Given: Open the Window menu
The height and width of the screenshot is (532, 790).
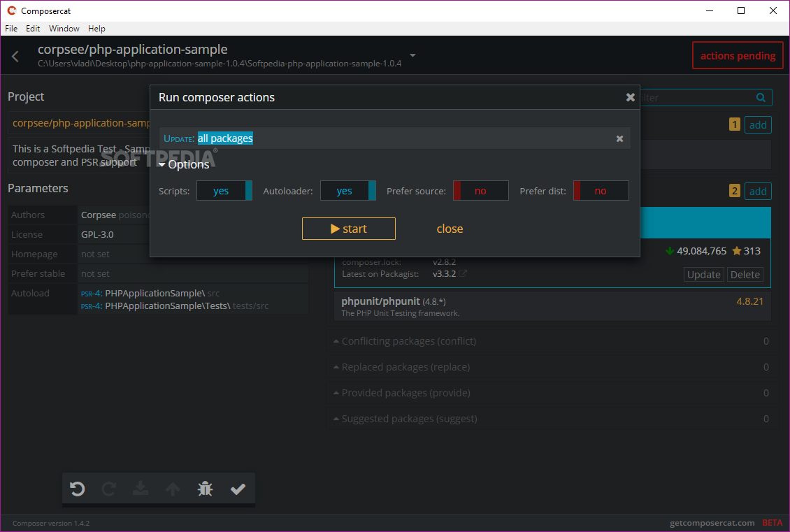Looking at the screenshot, I should click(64, 29).
